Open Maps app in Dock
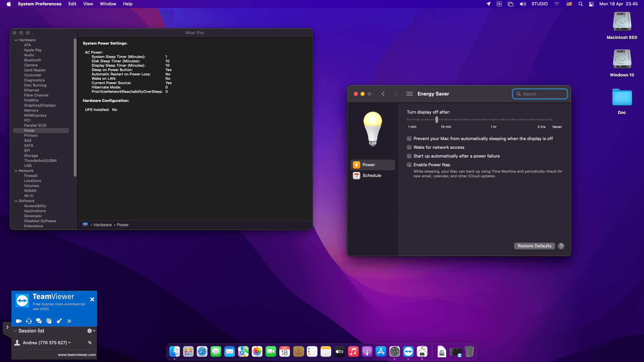 point(243,352)
